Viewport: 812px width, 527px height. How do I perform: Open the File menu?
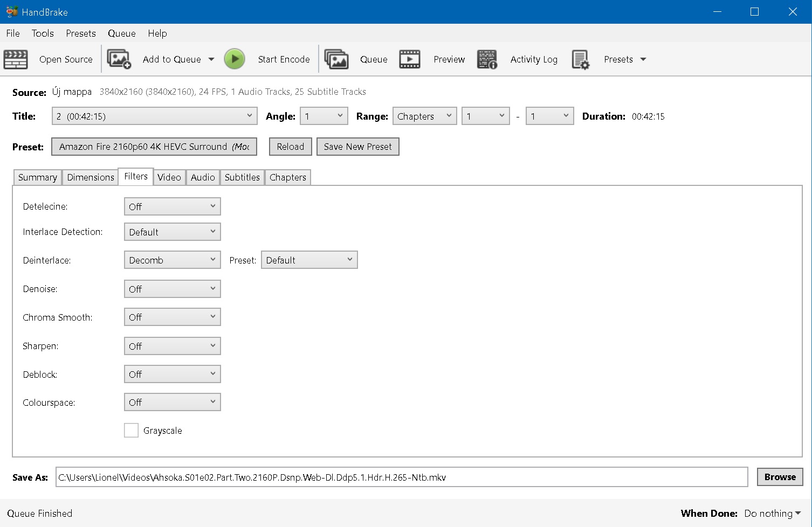(x=13, y=33)
